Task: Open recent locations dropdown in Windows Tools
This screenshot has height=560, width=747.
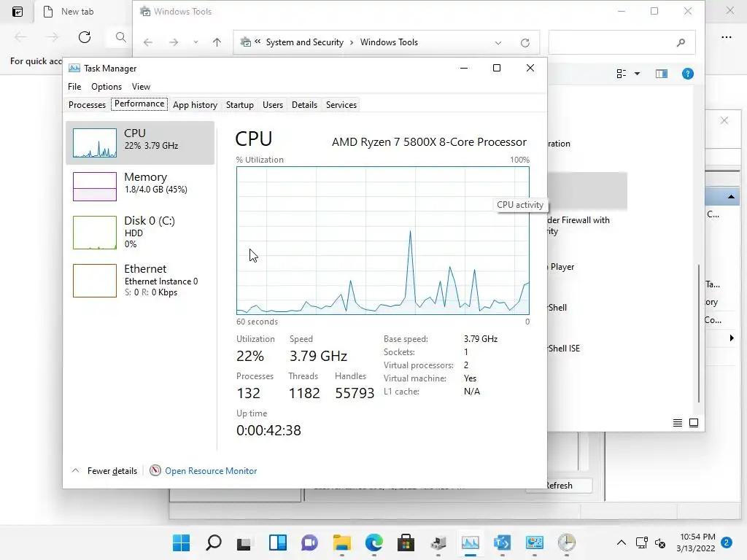Action: tap(196, 42)
